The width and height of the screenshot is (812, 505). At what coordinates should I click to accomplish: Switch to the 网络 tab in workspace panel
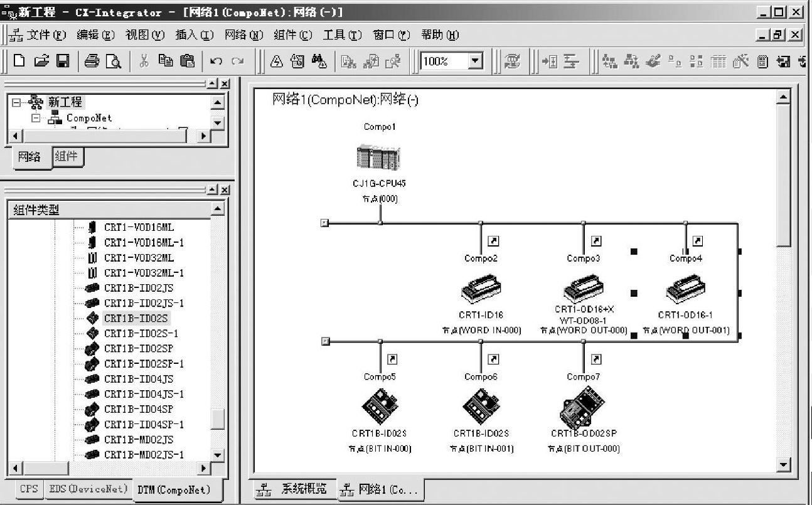click(x=31, y=157)
